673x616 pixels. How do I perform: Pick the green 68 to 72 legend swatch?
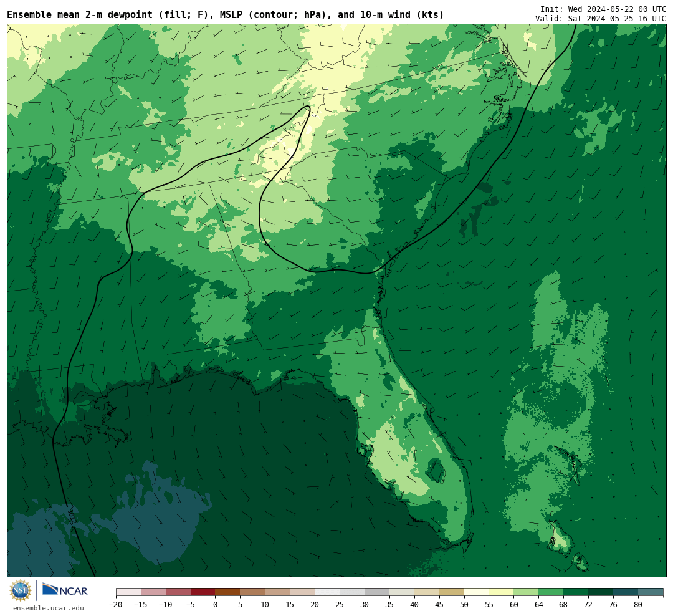click(576, 592)
